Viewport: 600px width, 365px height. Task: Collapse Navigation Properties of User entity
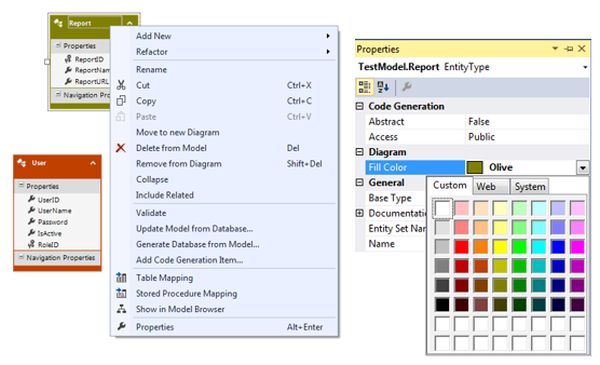[x=21, y=257]
